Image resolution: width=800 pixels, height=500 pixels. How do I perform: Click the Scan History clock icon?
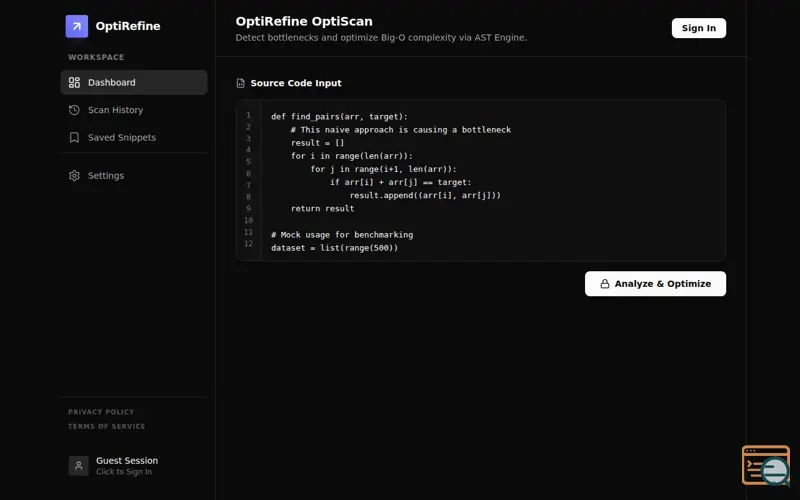pos(74,110)
